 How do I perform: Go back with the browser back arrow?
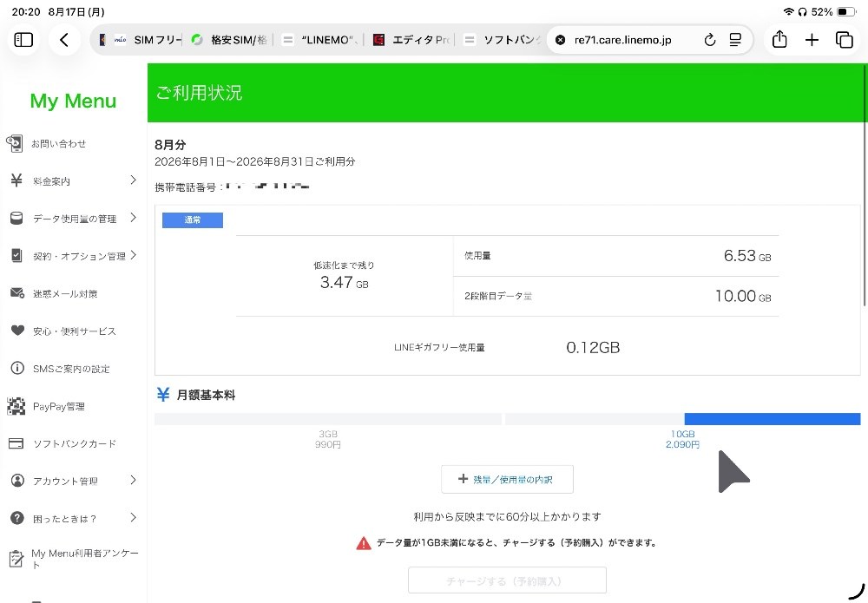(64, 40)
